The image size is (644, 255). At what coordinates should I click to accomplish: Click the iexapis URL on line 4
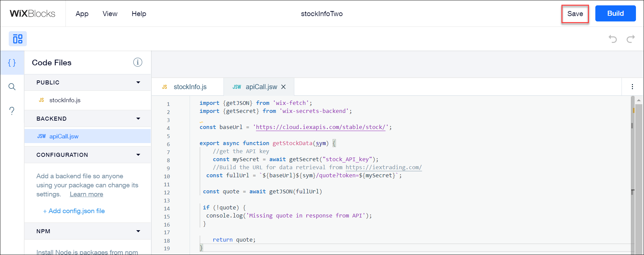[x=320, y=127]
